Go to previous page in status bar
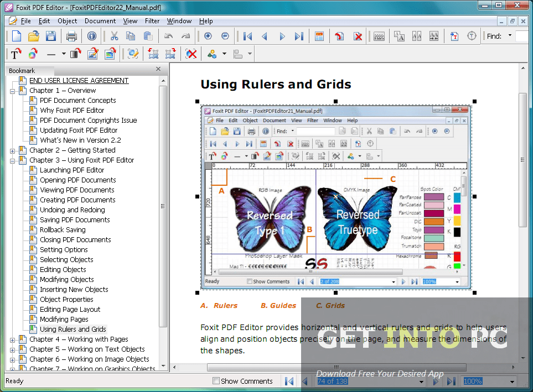 pos(305,381)
